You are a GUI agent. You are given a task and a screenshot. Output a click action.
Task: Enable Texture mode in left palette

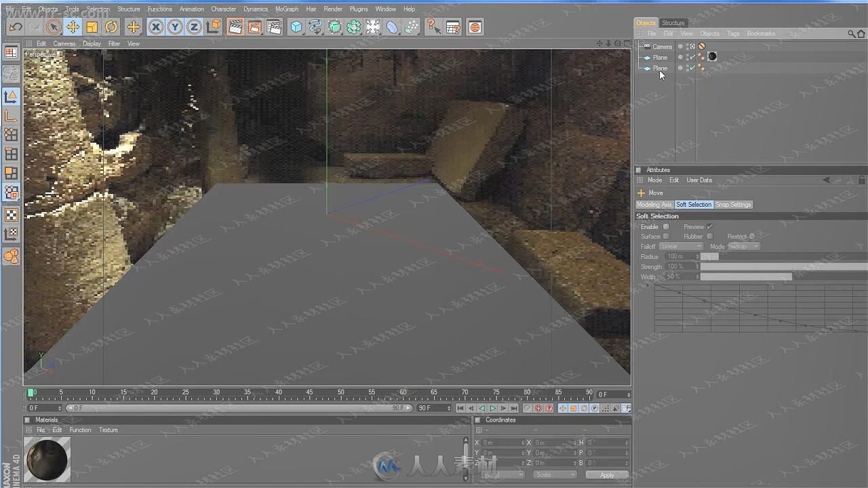click(x=11, y=214)
